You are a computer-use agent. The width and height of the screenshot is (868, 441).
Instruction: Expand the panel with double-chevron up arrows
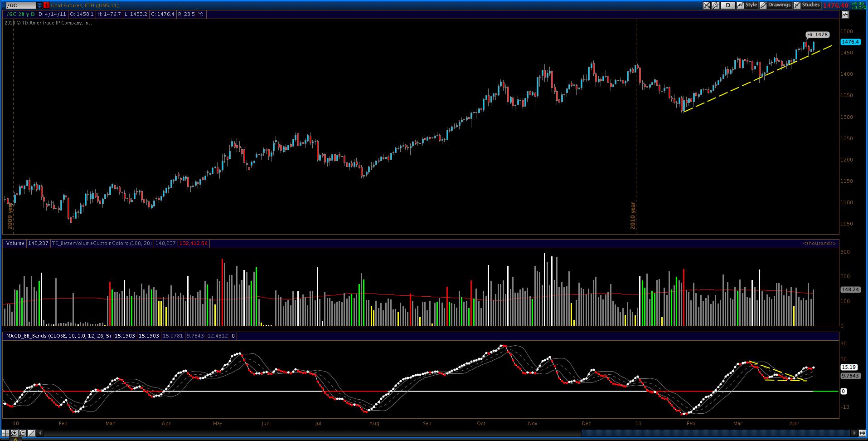click(x=15, y=439)
